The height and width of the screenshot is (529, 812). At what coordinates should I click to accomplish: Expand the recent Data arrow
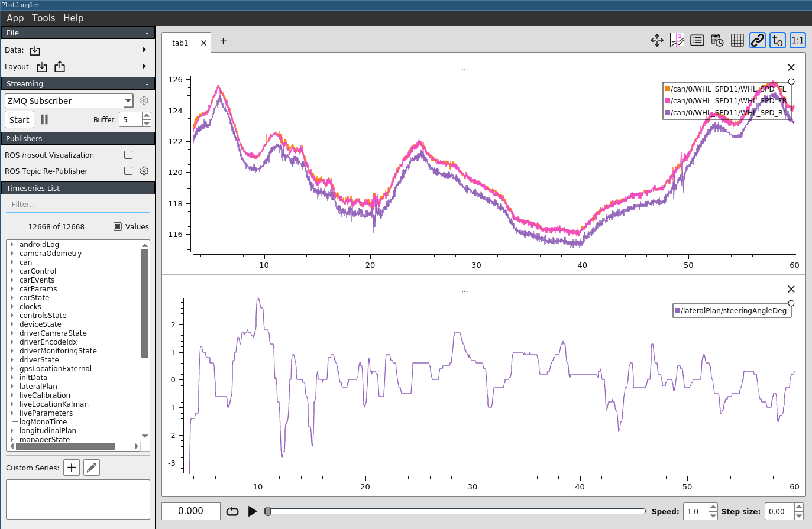coord(144,50)
